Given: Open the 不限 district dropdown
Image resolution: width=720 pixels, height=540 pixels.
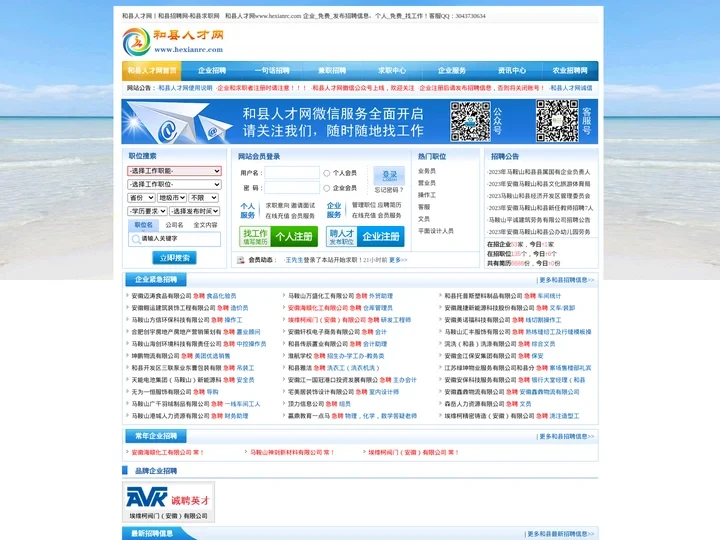Looking at the screenshot, I should (x=204, y=198).
